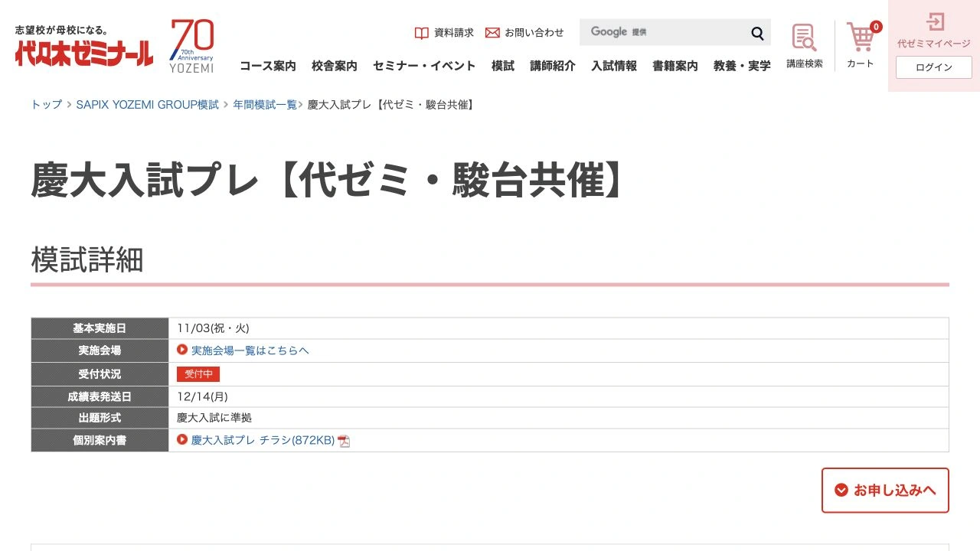Click the red arrow icon beside 実施会場一覧
Viewport: 980px width, 551px height.
pos(182,350)
